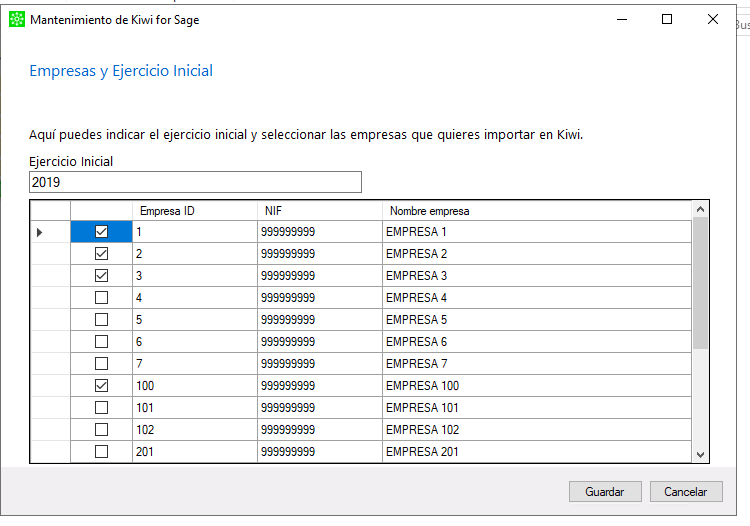This screenshot has height=526, width=750.
Task: Click Empresa ID cell with value 100
Action: (x=195, y=386)
